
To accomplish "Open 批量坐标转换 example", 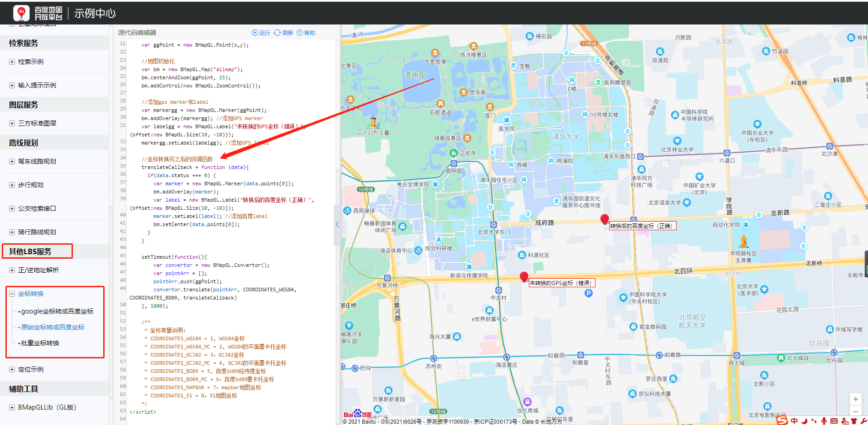I will pos(40,343).
